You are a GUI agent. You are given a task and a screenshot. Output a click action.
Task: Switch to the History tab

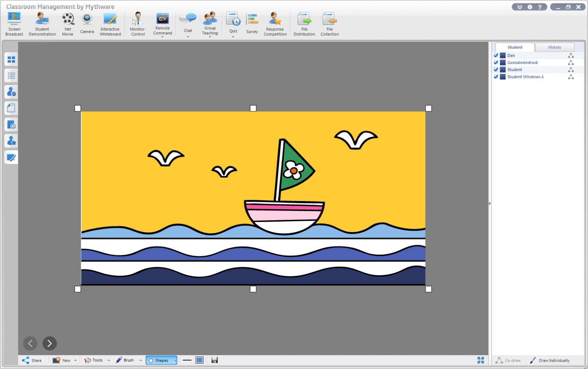click(554, 47)
